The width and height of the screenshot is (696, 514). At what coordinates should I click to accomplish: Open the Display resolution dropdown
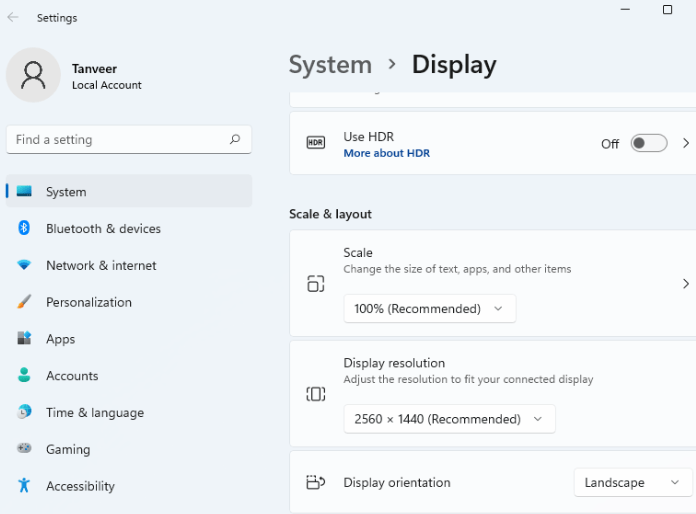449,419
